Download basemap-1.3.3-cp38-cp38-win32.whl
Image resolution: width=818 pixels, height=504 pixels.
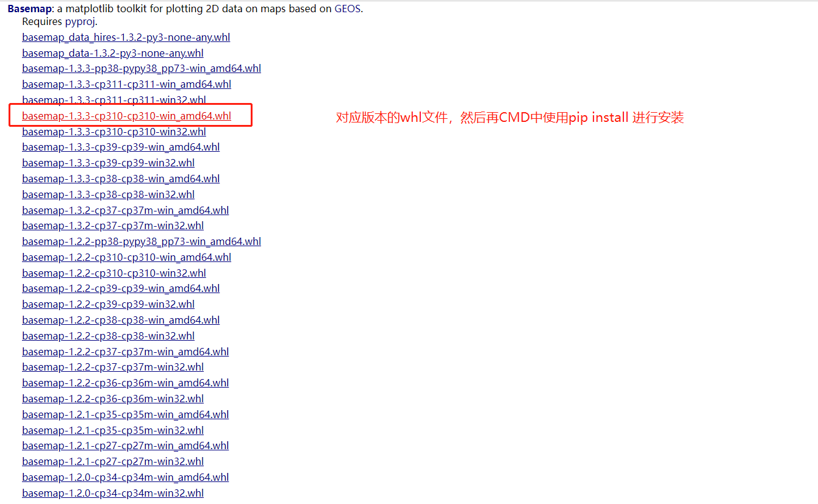point(109,194)
